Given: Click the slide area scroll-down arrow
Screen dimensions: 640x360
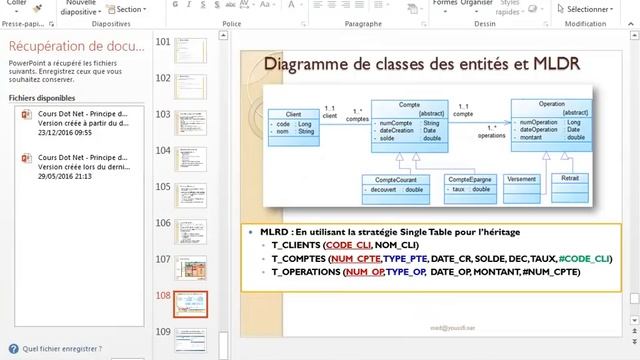Looking at the screenshot, I should (x=635, y=320).
